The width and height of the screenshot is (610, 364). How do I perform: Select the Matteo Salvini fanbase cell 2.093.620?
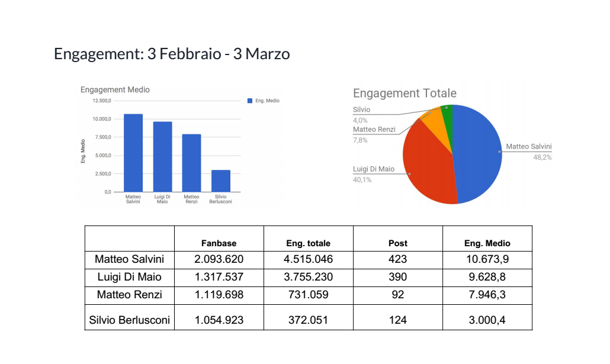(x=219, y=259)
